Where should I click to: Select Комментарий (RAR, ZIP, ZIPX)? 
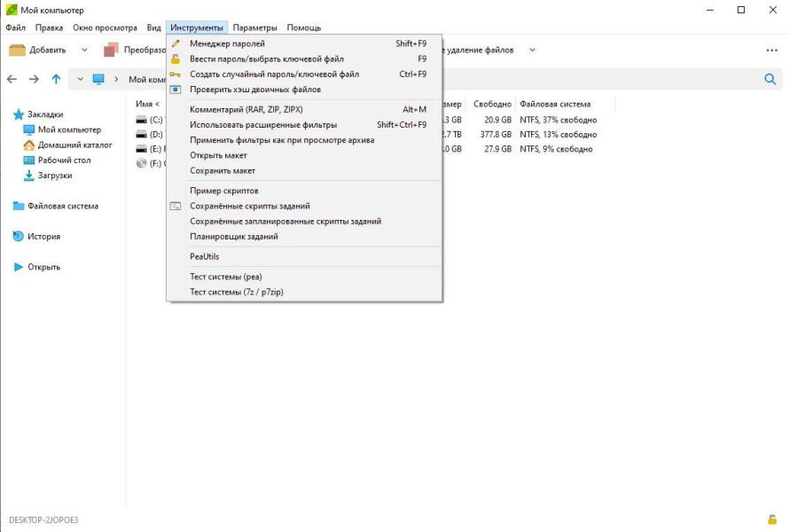pyautogui.click(x=304, y=109)
